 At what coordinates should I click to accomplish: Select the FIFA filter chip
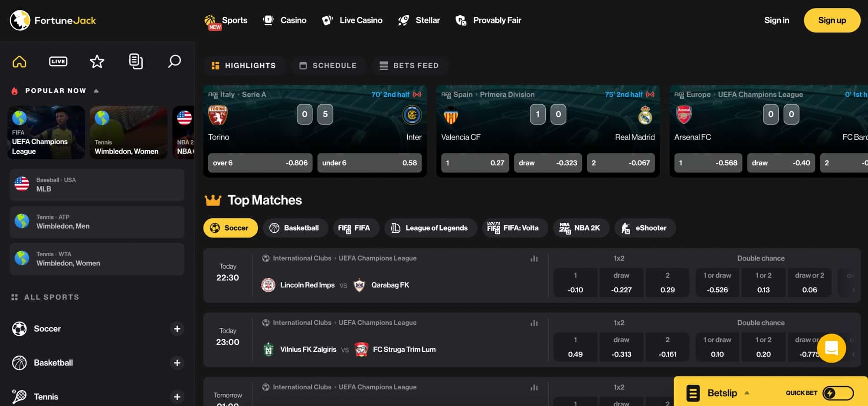coord(356,228)
